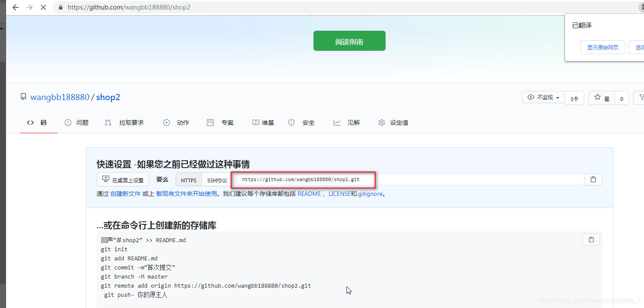The image size is (644, 308).
Task: Open the 不监视 watch dropdown
Action: click(543, 97)
